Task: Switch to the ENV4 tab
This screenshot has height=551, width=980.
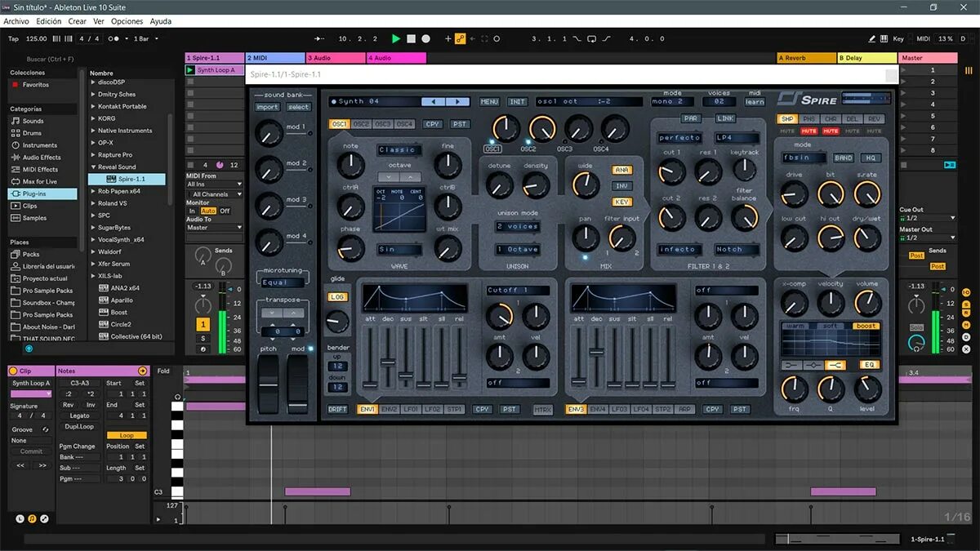Action: click(x=598, y=409)
